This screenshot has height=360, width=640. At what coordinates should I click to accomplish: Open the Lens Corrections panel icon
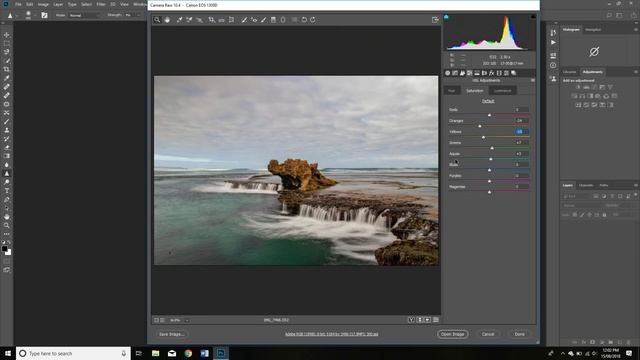pyautogui.click(x=484, y=73)
